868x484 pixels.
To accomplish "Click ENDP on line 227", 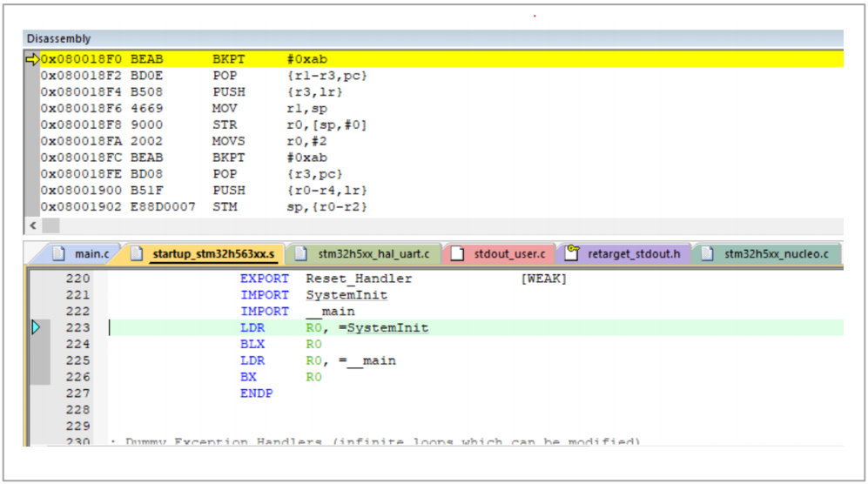I will point(256,393).
